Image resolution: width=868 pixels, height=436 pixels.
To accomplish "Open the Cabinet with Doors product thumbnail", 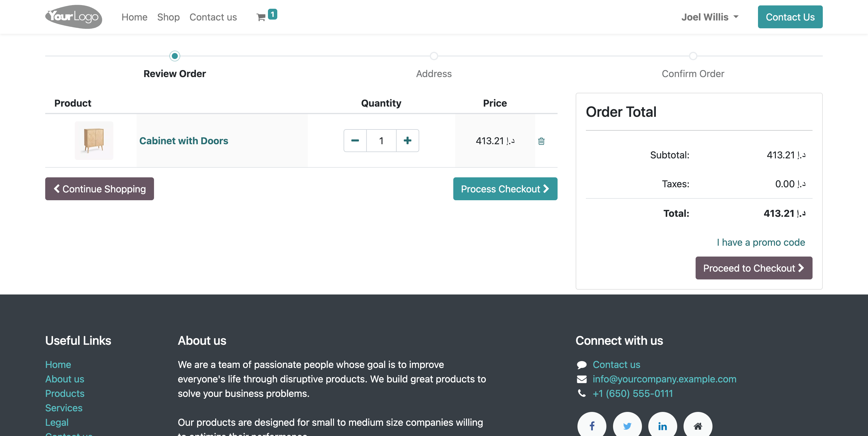I will [x=94, y=140].
